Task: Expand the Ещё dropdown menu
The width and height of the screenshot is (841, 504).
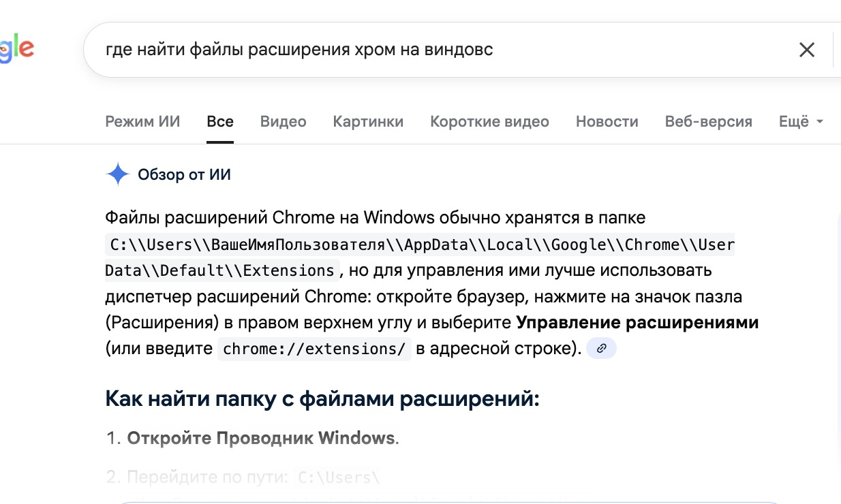Action: coord(801,122)
